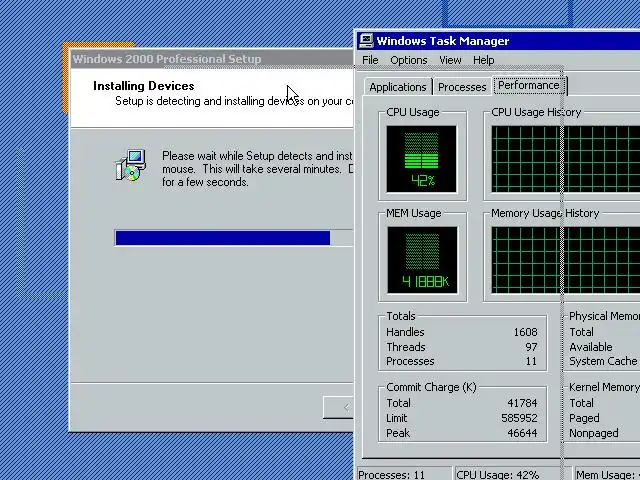
Task: Click the Commit Charge Total value 41784
Action: 522,403
